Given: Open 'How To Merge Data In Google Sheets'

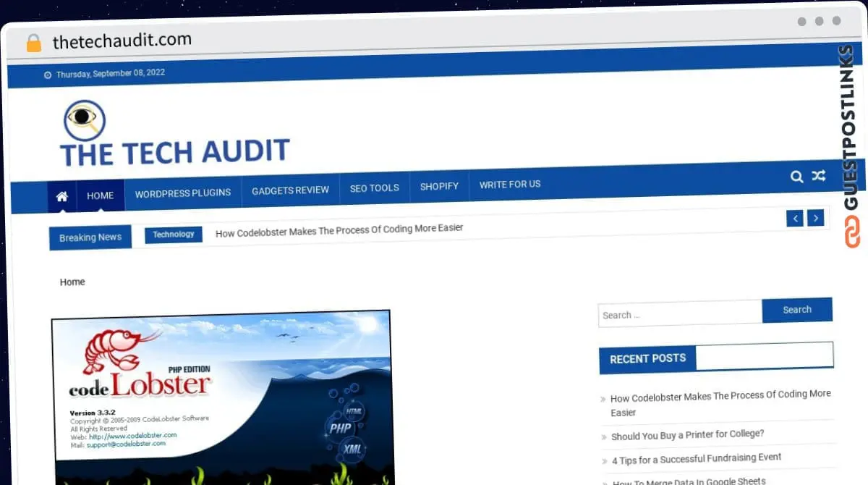Looking at the screenshot, I should point(689,481).
